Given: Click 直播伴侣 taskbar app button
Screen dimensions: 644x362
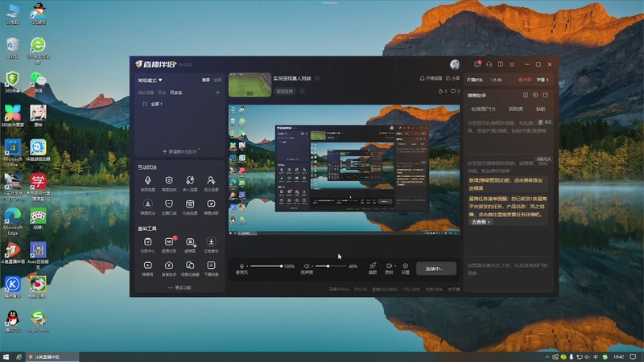Looking at the screenshot, I should pyautogui.click(x=52, y=357).
